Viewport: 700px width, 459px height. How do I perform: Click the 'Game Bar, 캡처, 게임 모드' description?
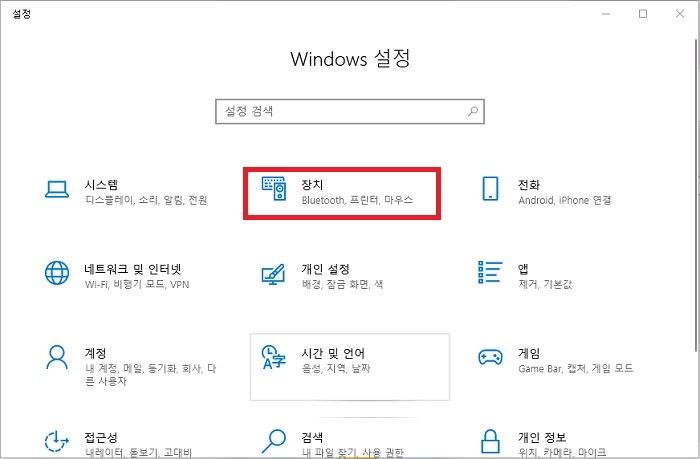click(x=576, y=368)
